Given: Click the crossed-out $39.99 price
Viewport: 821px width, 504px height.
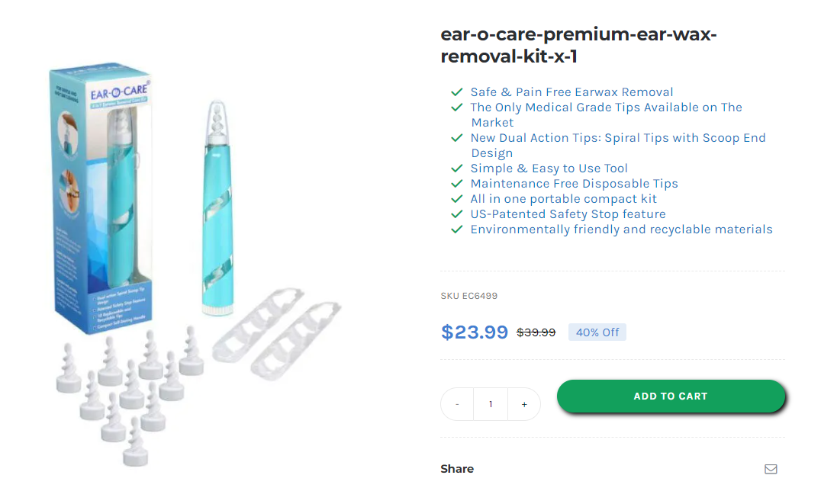Looking at the screenshot, I should click(x=536, y=332).
